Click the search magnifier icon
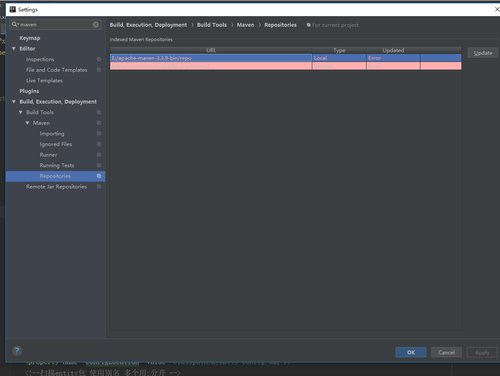This screenshot has width=500, height=376. pyautogui.click(x=15, y=24)
